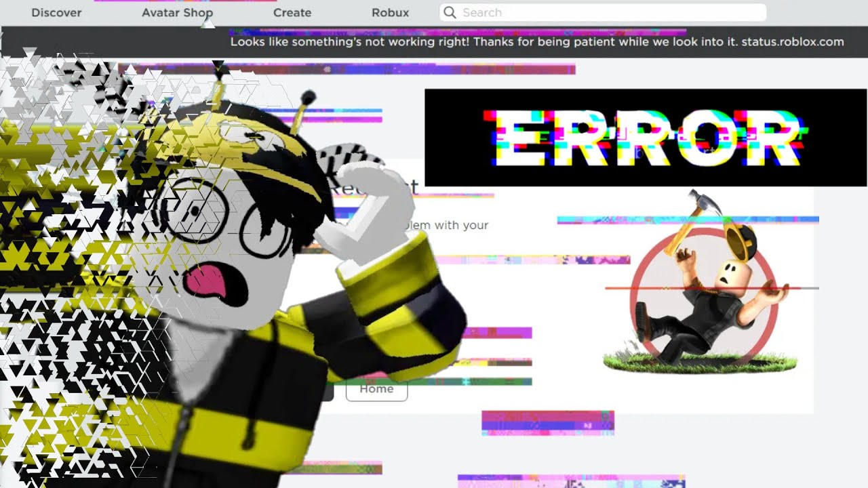This screenshot has height=488, width=868.
Task: Select Robux in the top navigation
Action: pyautogui.click(x=391, y=12)
